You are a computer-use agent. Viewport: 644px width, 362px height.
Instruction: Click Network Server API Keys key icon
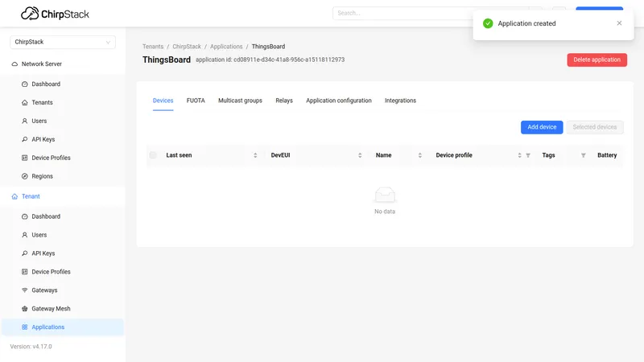25,139
